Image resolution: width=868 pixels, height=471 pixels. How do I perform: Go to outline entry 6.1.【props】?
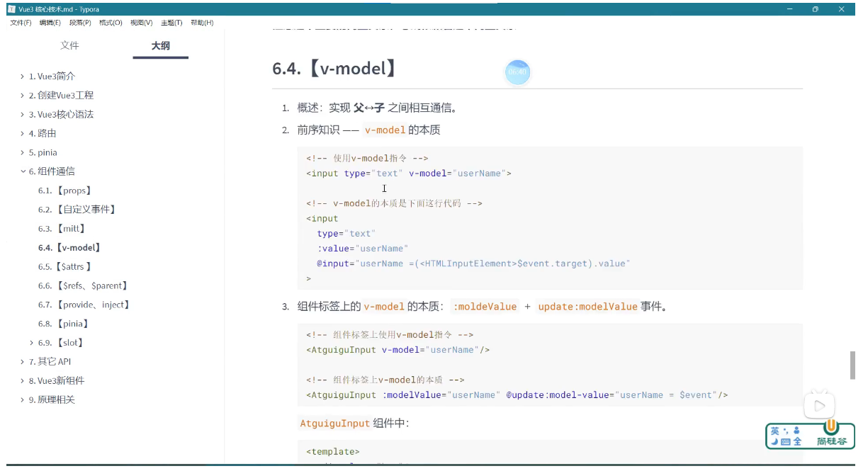(x=65, y=191)
